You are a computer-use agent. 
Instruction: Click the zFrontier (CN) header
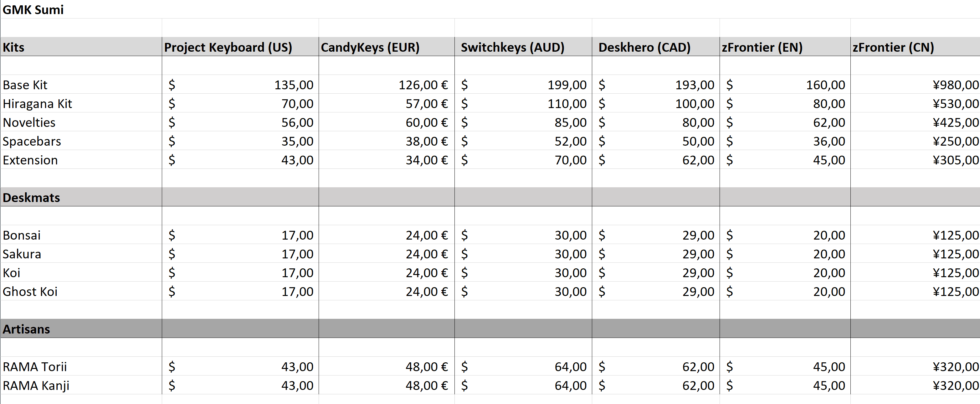(893, 47)
